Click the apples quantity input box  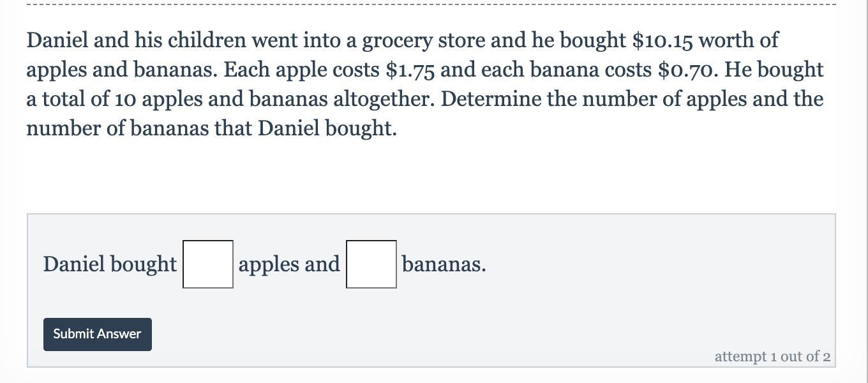(x=208, y=264)
